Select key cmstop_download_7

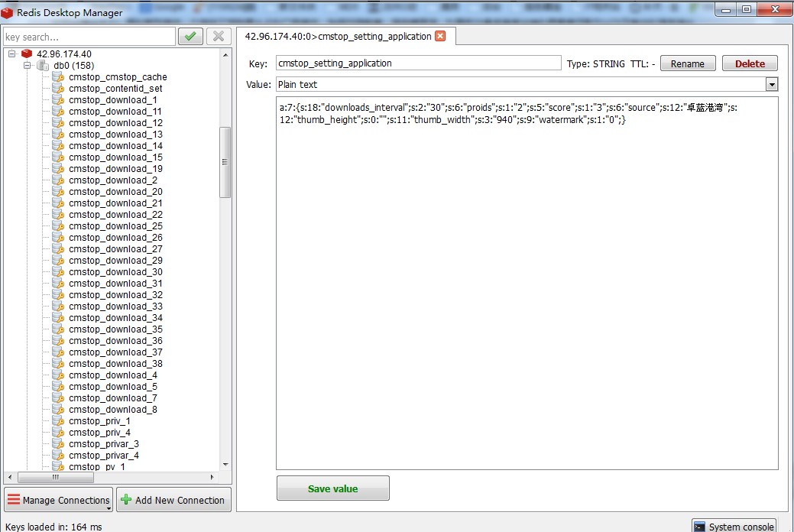[113, 398]
